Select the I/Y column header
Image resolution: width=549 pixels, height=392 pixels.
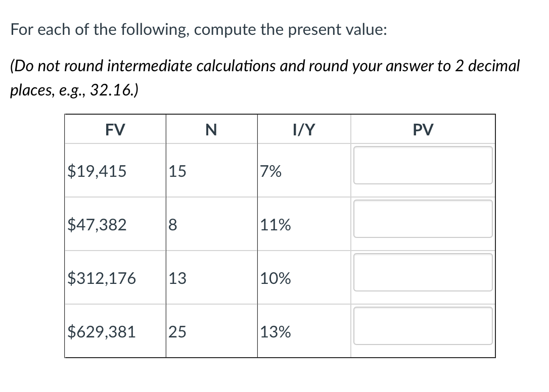tap(304, 129)
